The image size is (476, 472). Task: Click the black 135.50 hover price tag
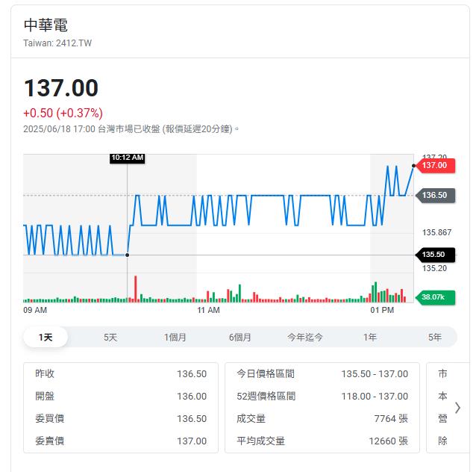(x=435, y=255)
